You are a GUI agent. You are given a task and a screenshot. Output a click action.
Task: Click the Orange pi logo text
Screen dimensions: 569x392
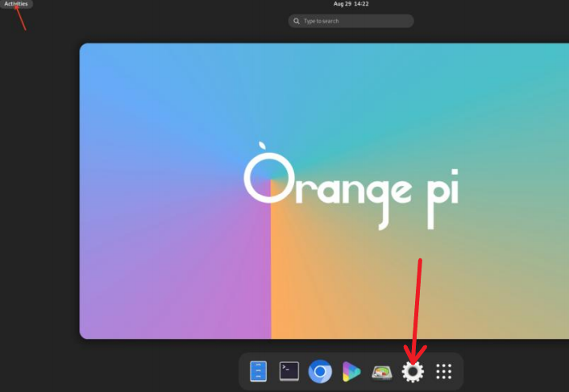point(351,185)
